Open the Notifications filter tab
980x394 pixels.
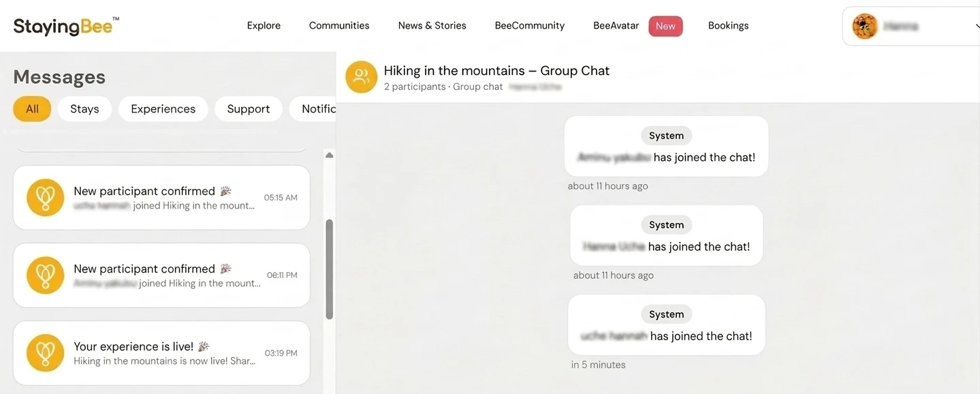[x=313, y=109]
